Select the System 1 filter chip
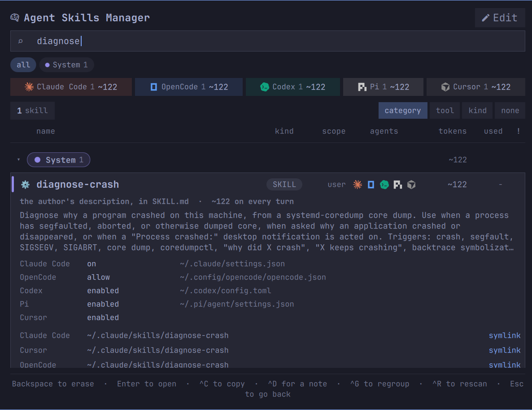This screenshot has width=532, height=410. pos(66,65)
